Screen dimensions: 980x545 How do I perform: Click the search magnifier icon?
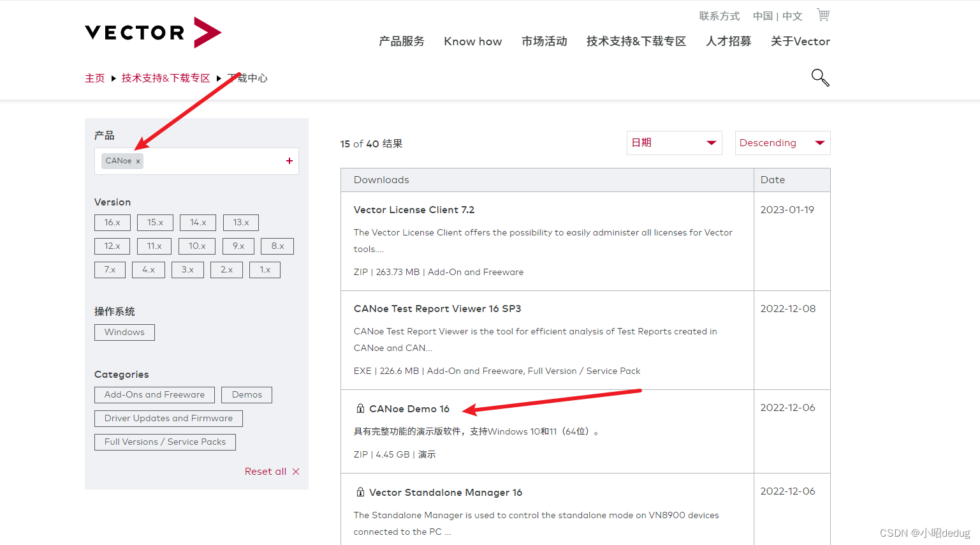pos(820,78)
